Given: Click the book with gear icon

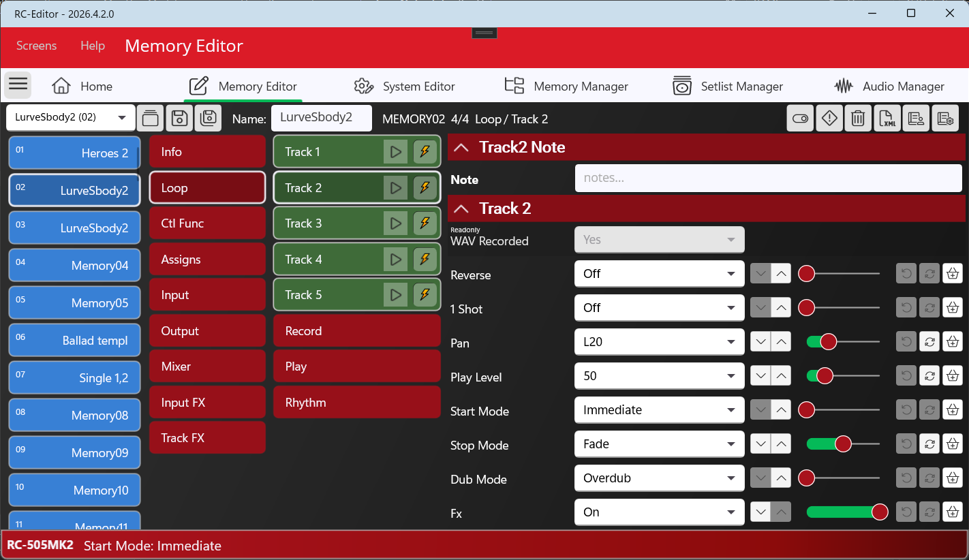Looking at the screenshot, I should [x=945, y=119].
